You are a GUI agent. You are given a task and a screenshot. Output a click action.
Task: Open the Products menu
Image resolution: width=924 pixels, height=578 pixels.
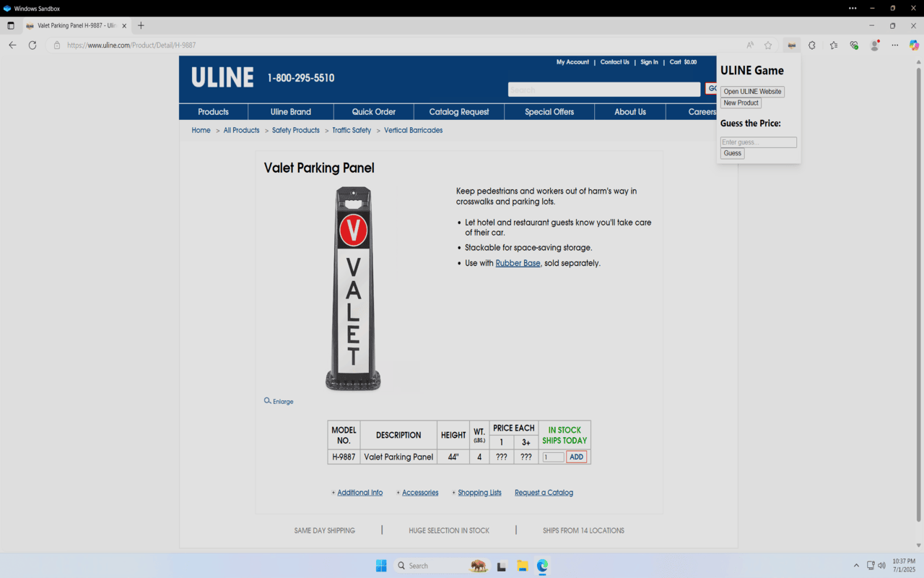pos(213,112)
